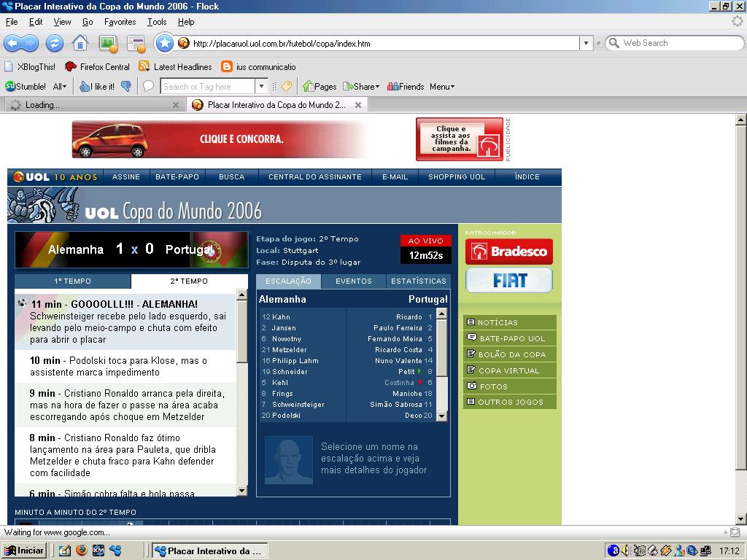Open NOTÍCIAS in the sidebar
The height and width of the screenshot is (560, 747).
(x=510, y=322)
